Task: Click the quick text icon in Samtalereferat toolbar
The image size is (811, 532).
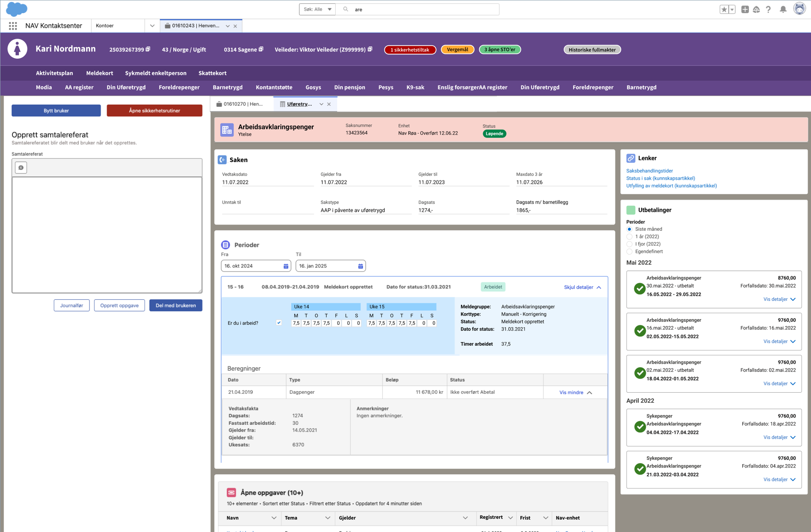Action: click(21, 168)
